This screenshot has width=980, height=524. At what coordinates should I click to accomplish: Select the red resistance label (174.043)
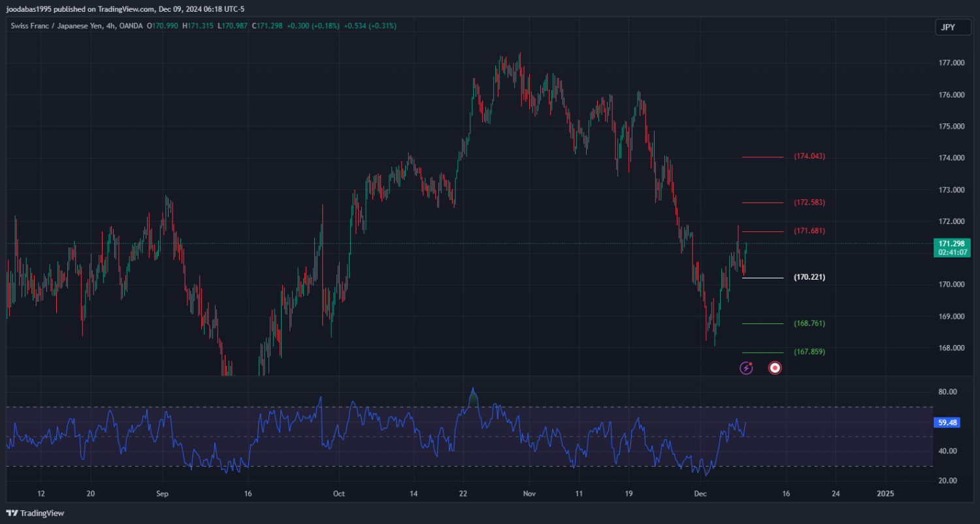[x=809, y=157]
